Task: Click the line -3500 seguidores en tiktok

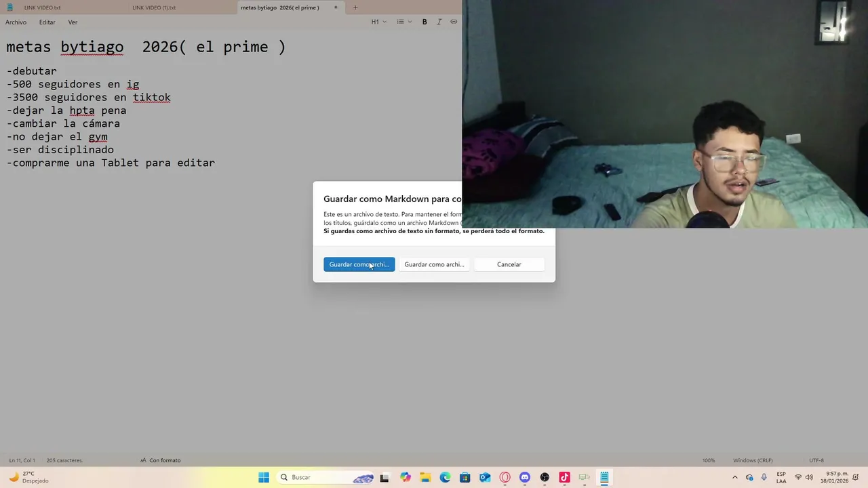Action: click(x=88, y=97)
